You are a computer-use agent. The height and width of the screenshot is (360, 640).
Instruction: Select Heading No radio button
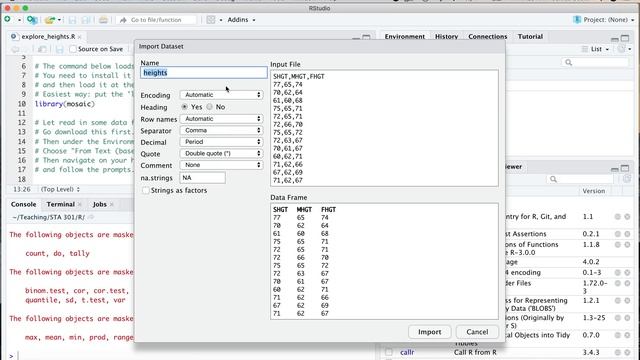(x=209, y=107)
